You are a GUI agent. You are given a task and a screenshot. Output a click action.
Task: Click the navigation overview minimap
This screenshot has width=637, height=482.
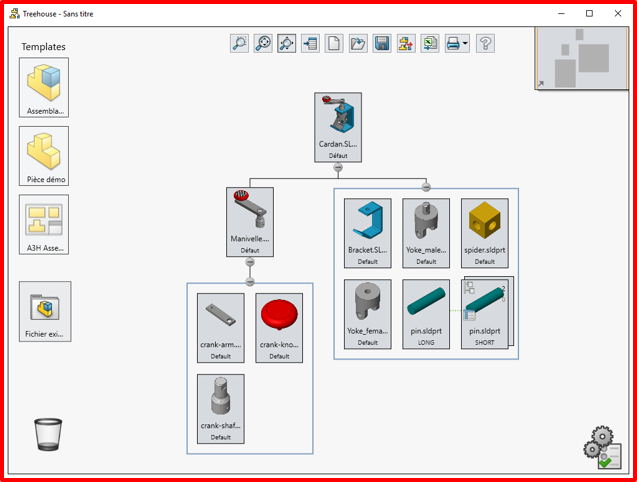point(582,58)
